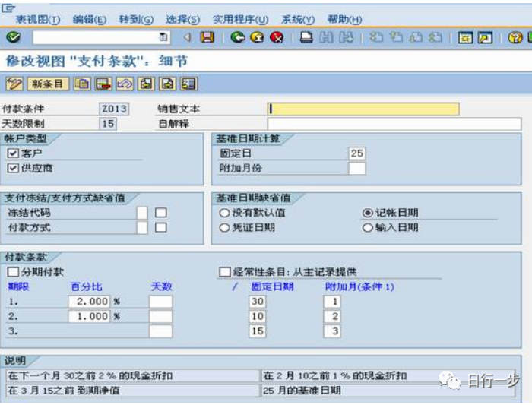Viewport: 532px width, 405px height.
Task: Click term 1 固定日期 field showing 30
Action: (257, 302)
